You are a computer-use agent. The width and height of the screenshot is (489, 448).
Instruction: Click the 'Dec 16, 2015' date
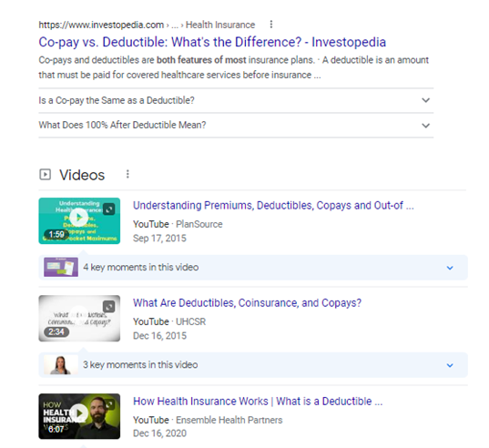pos(159,336)
